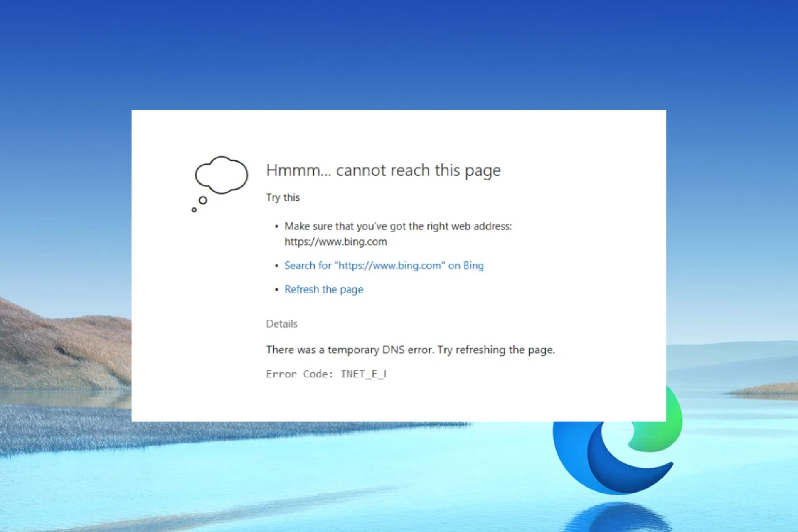Click the Microsoft Edge logo
This screenshot has height=532, width=798.
pos(618,439)
